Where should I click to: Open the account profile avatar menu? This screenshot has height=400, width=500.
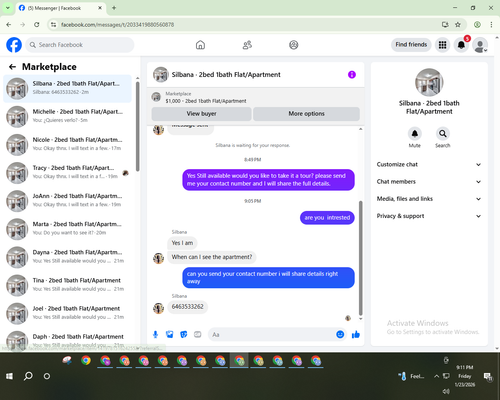[480, 45]
